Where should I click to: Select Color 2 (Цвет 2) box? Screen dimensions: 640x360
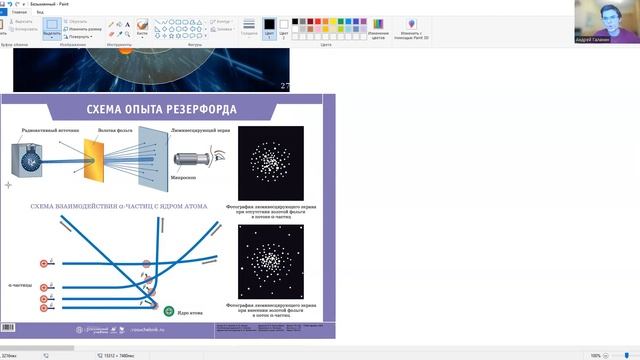pyautogui.click(x=284, y=29)
